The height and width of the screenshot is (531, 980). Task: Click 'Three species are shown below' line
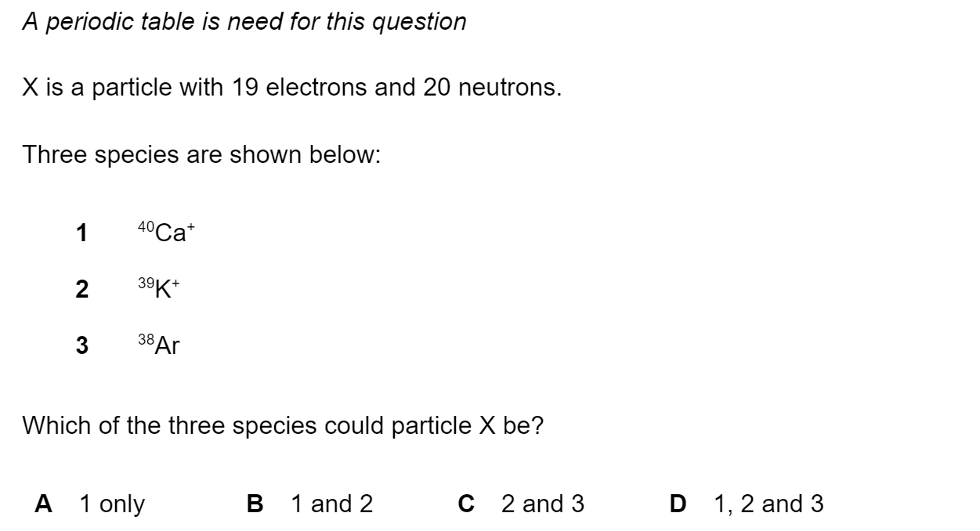click(201, 155)
